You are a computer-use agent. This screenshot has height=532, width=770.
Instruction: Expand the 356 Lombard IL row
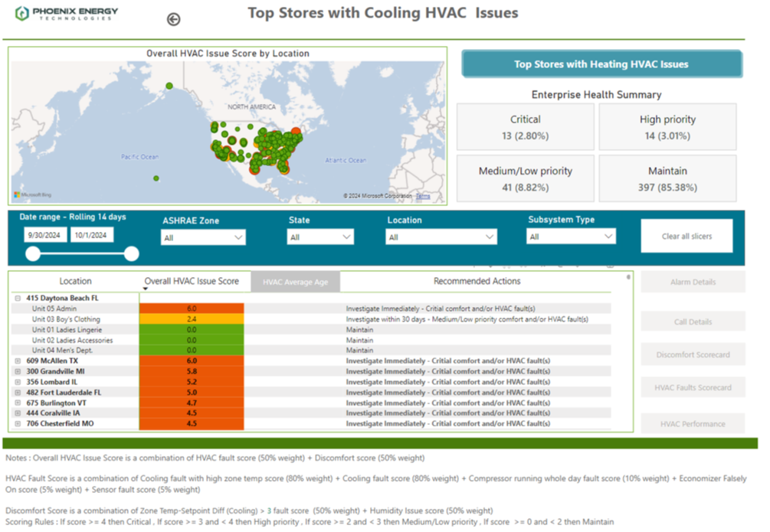pos(18,382)
